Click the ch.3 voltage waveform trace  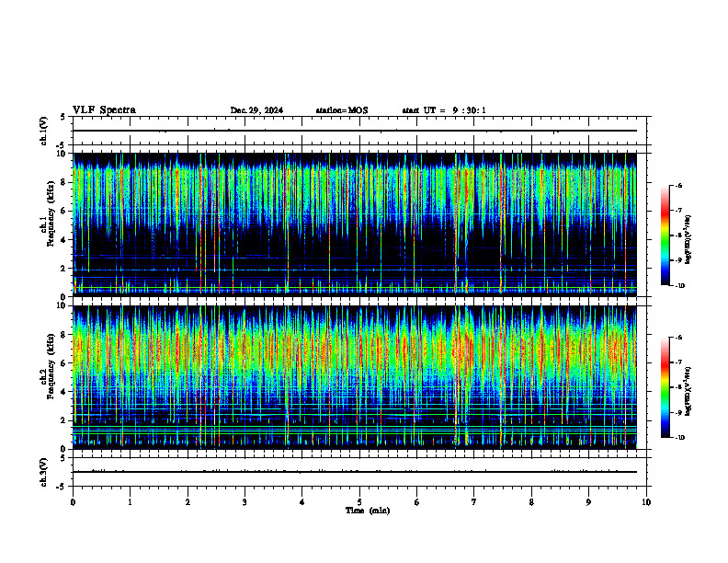355,472
